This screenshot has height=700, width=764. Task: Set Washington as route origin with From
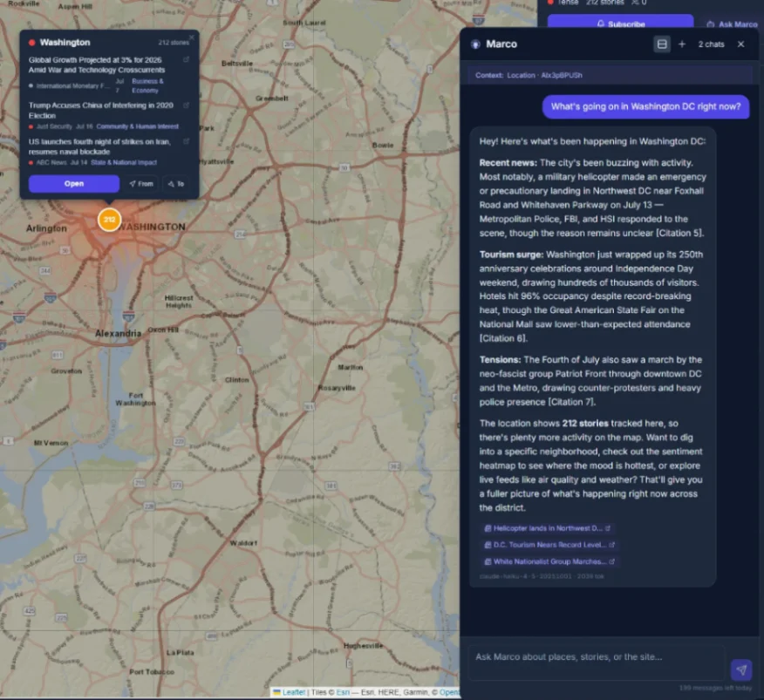141,184
